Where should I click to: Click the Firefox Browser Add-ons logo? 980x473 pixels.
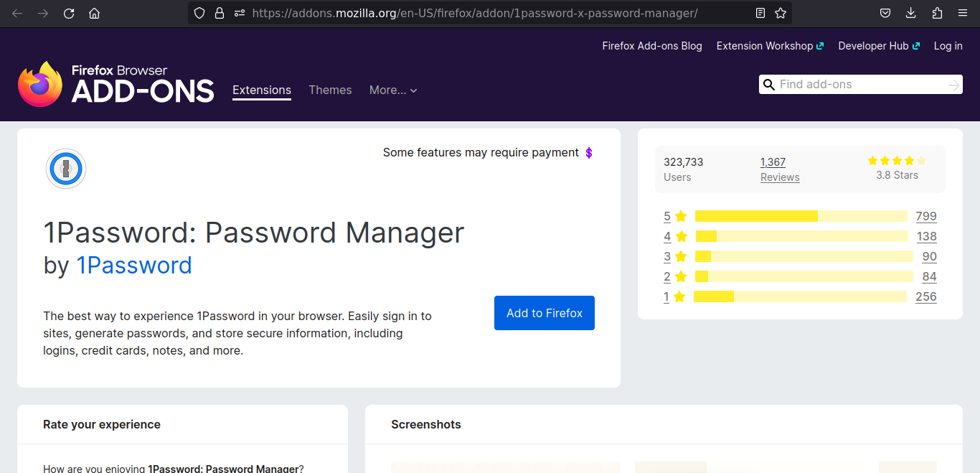click(x=116, y=83)
